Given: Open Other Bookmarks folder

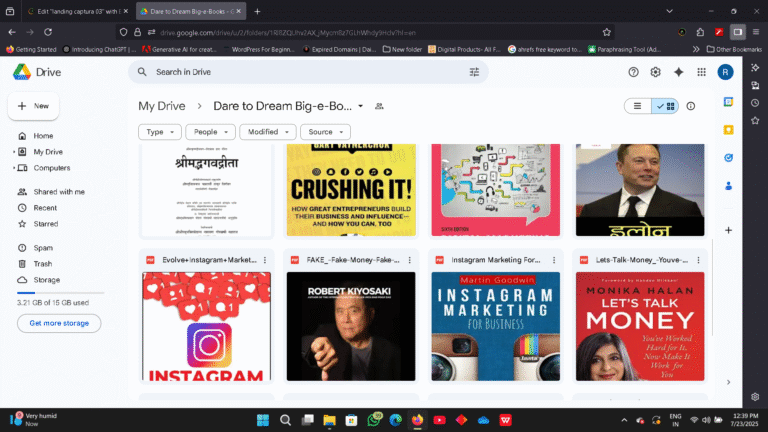Looking at the screenshot, I should pos(734,49).
